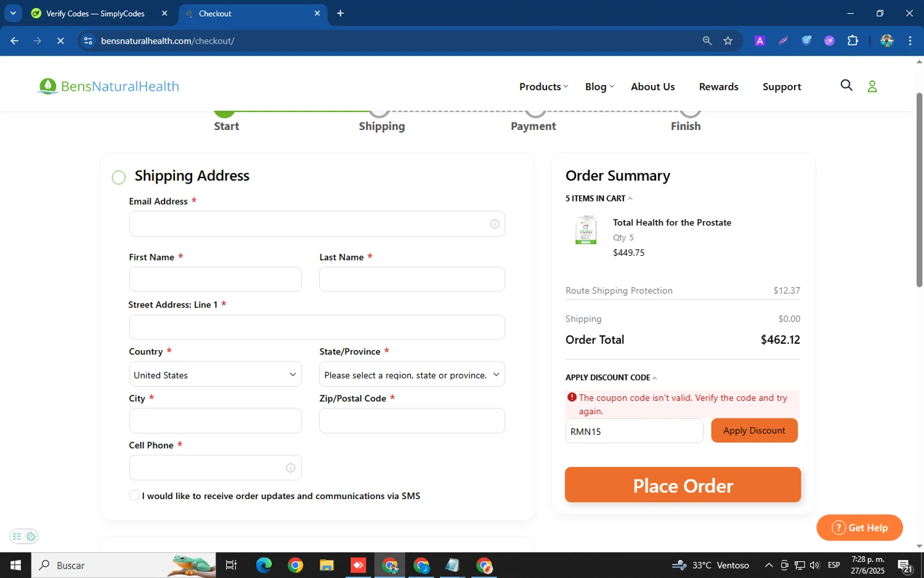
Task: Open the Get Help chat button
Action: pyautogui.click(x=859, y=527)
